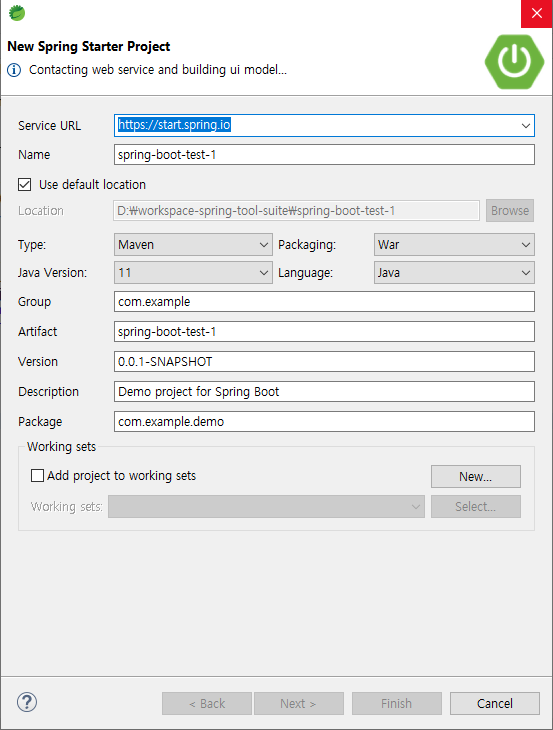
Task: Uncheck Use default location checkbox
Action: pos(25,185)
